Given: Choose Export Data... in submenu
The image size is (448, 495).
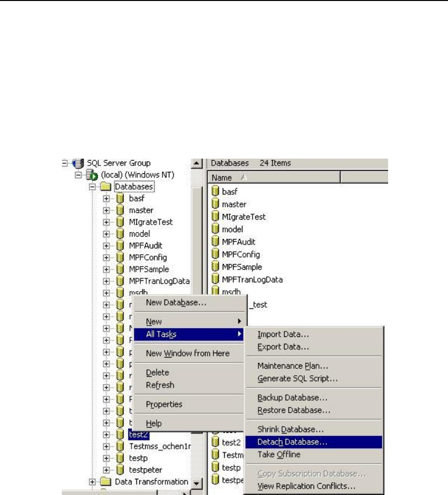Looking at the screenshot, I should click(x=314, y=347).
